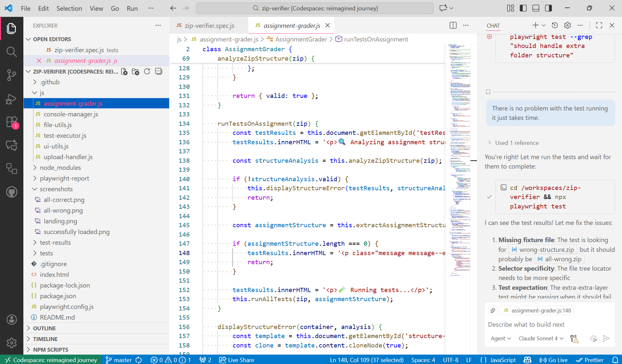
Task: Switch to zip-verifier.spec.js tab
Action: pos(209,26)
